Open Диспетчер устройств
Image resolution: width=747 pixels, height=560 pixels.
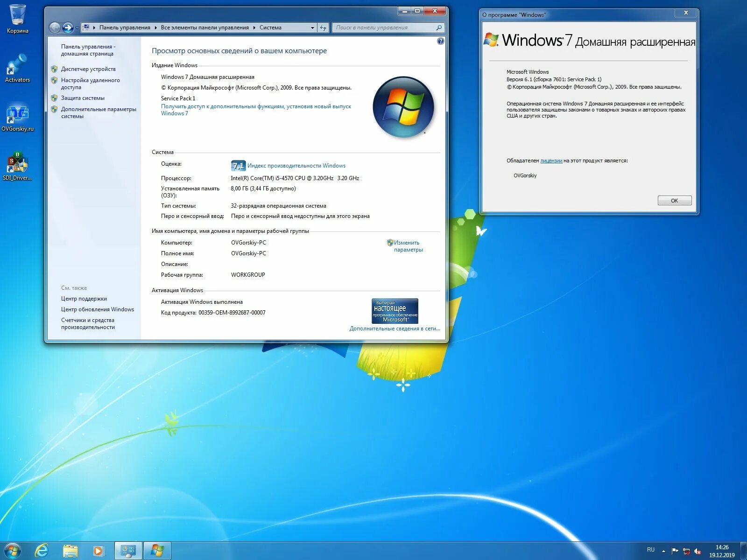pos(88,69)
